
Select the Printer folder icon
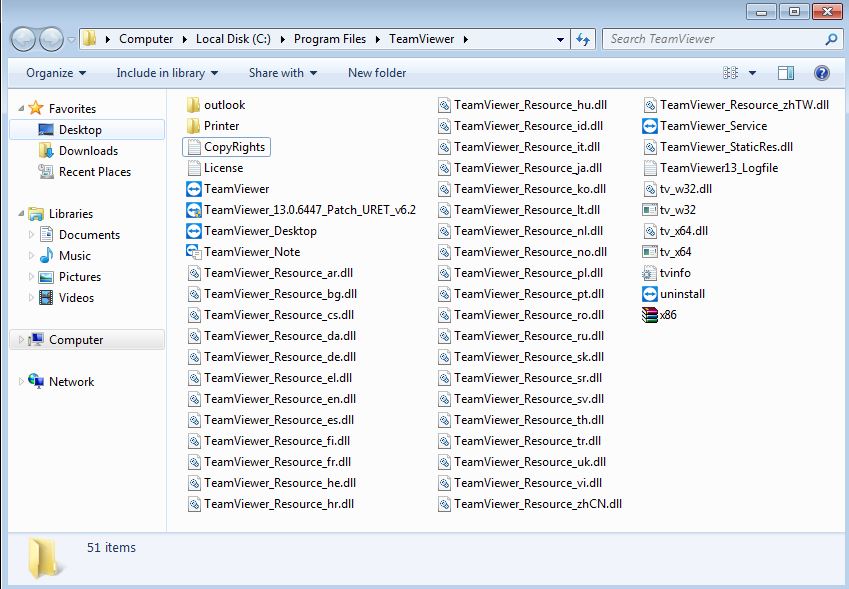[193, 126]
